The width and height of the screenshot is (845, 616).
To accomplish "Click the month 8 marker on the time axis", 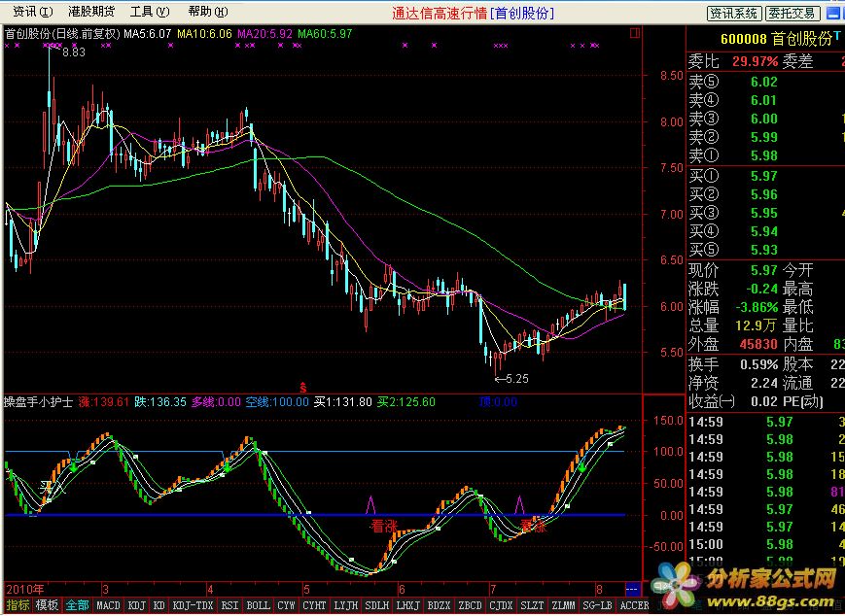I will [599, 589].
